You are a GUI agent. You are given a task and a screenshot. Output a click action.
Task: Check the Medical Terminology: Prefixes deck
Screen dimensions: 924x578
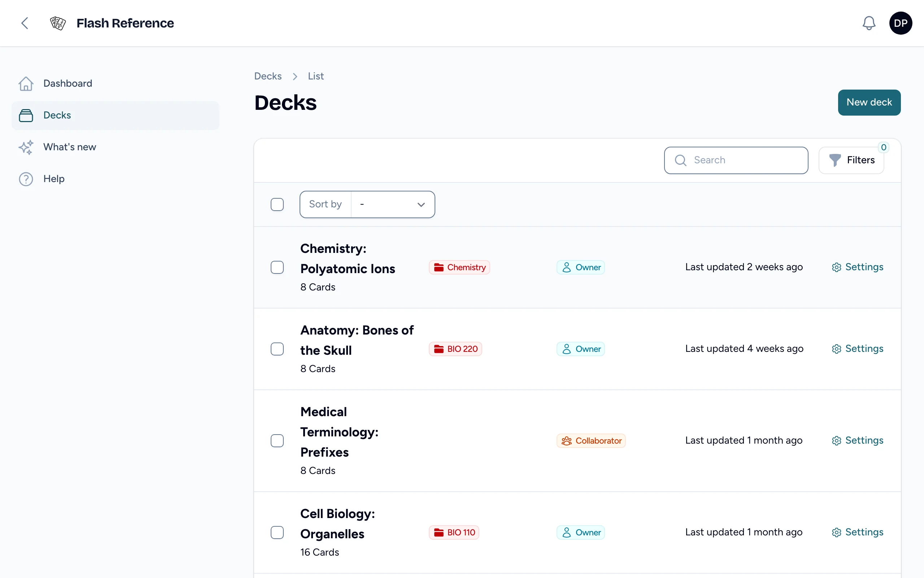click(277, 441)
